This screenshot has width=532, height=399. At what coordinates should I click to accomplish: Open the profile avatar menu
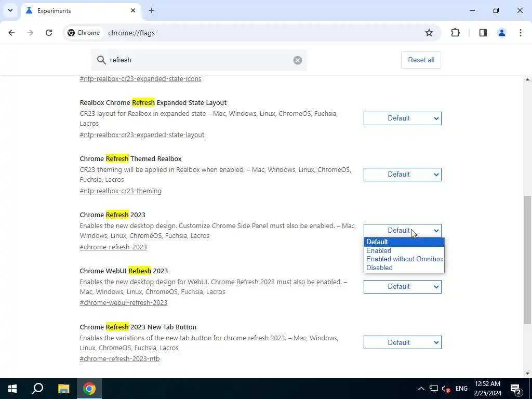(501, 33)
